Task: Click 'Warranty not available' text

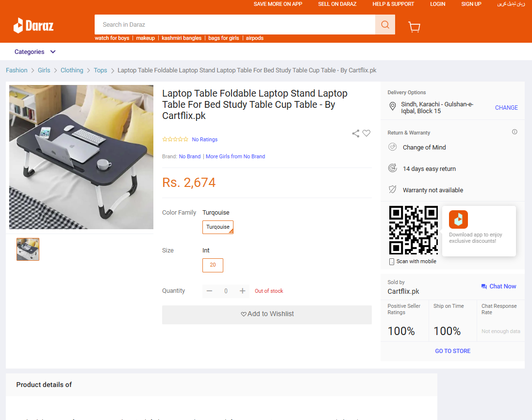Action: (433, 190)
